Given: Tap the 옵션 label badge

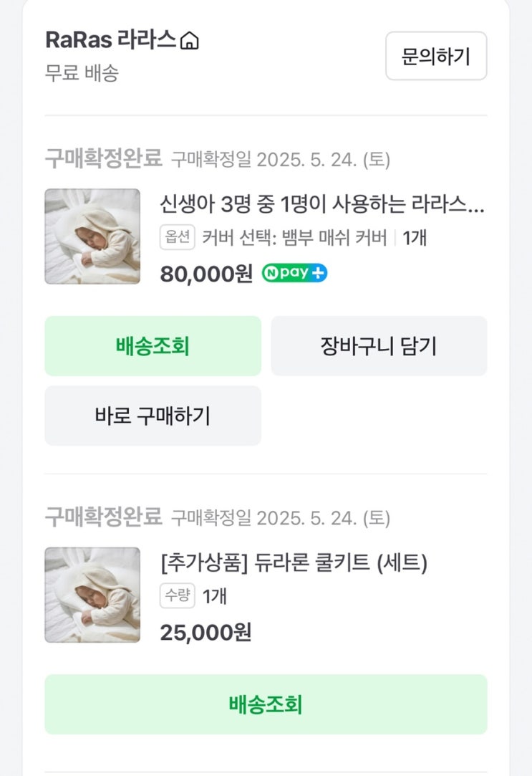Looking at the screenshot, I should point(177,238).
